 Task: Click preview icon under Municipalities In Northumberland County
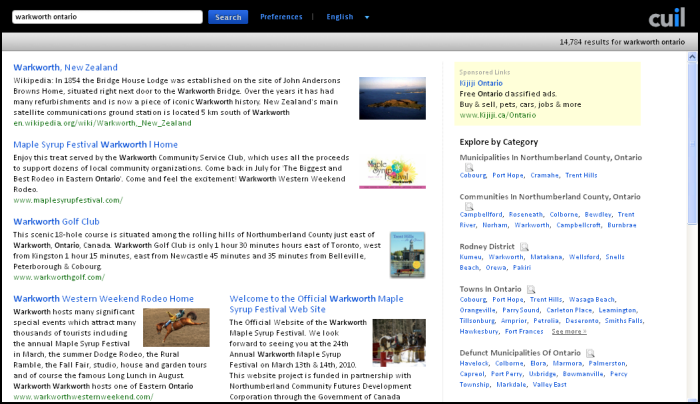click(469, 167)
